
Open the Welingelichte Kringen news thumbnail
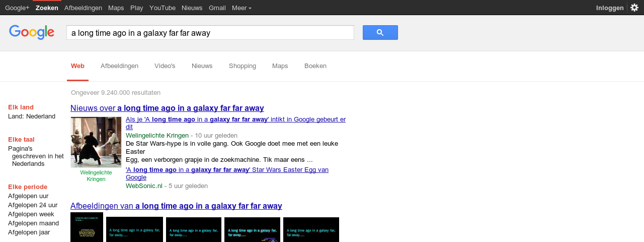(96, 142)
